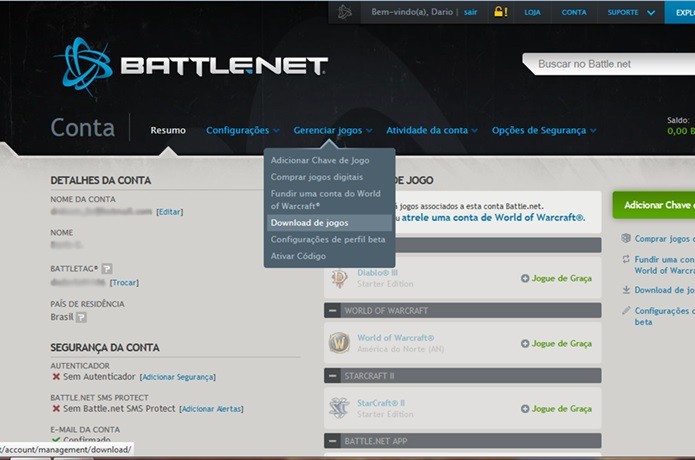Viewport: 695px width, 460px height.
Task: Choose Configurações de perfil beta menu item
Action: click(x=328, y=239)
